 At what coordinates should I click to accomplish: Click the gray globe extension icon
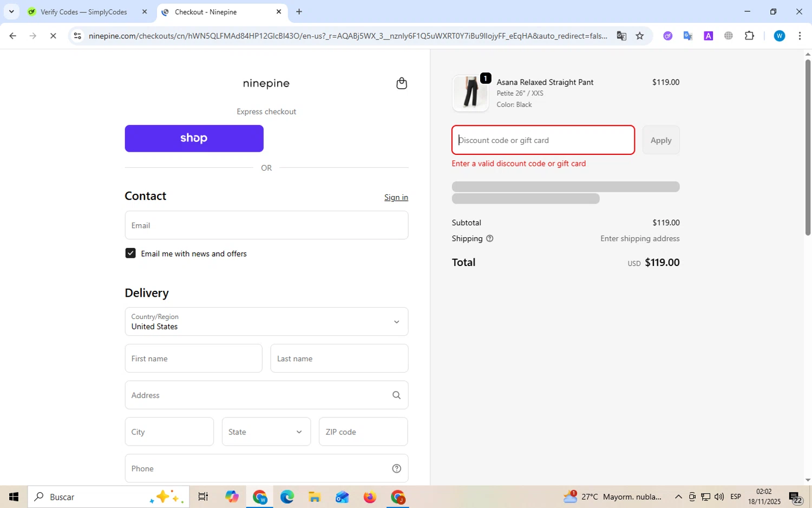pyautogui.click(x=729, y=36)
